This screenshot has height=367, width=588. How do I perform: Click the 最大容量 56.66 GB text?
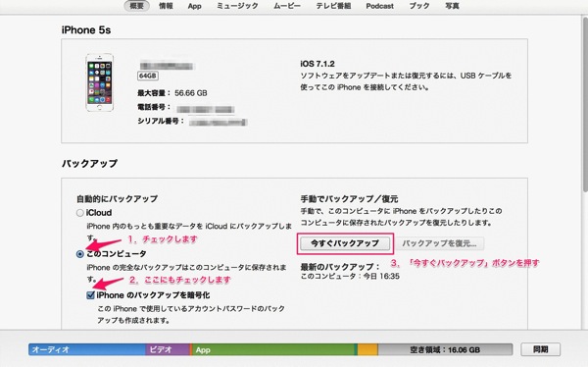click(172, 93)
